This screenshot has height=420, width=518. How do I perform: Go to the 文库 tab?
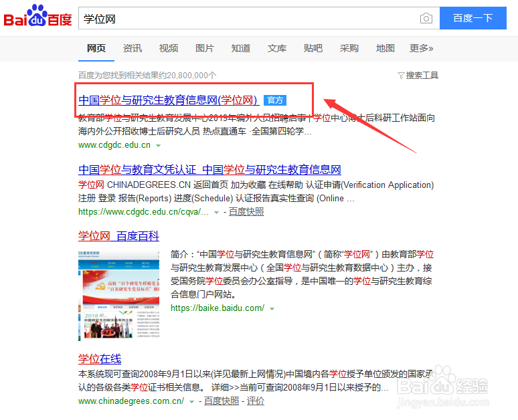[277, 48]
